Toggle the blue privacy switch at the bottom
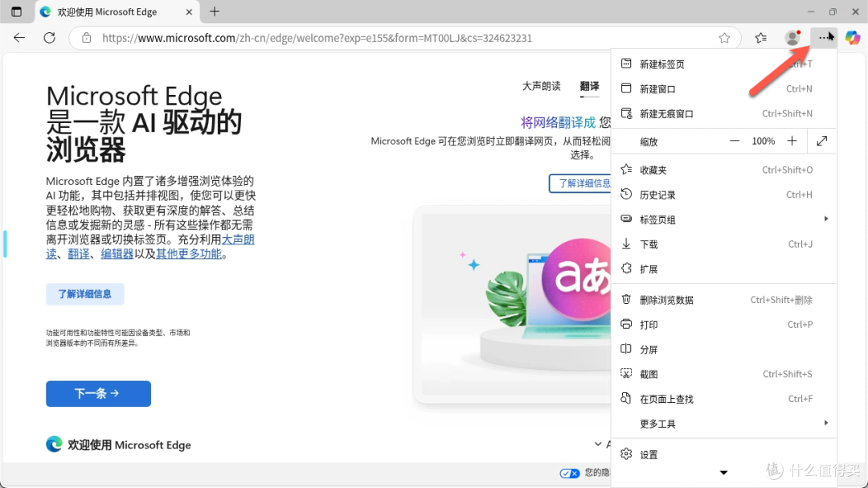The height and width of the screenshot is (488, 868). click(570, 474)
